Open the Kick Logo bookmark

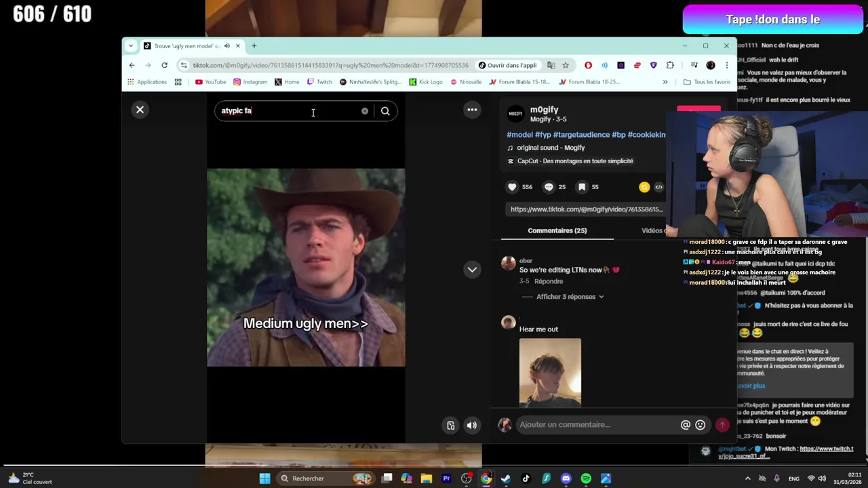(426, 82)
